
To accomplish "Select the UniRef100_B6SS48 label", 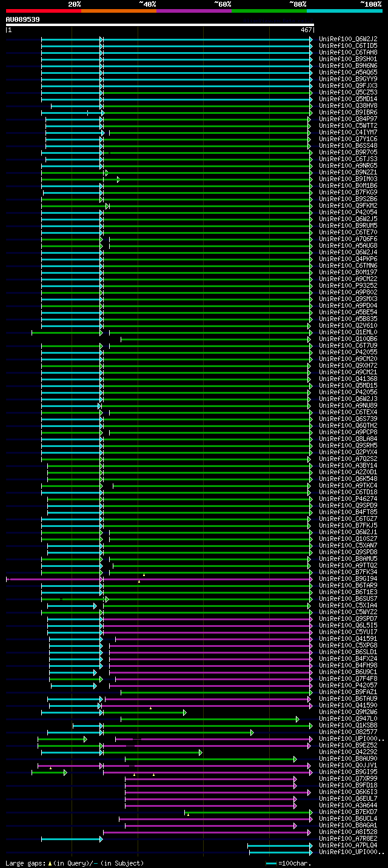I will tap(348, 145).
